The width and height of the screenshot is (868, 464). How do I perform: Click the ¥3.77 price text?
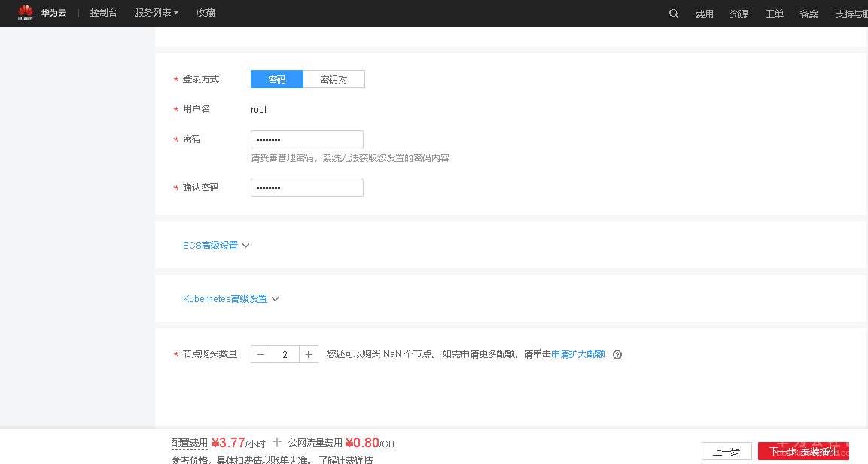point(227,443)
